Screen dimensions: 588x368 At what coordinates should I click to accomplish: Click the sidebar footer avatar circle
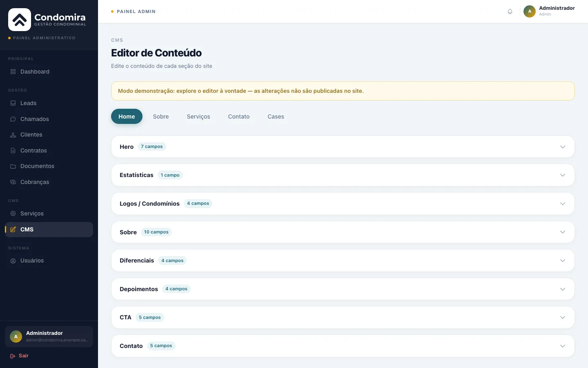point(16,337)
